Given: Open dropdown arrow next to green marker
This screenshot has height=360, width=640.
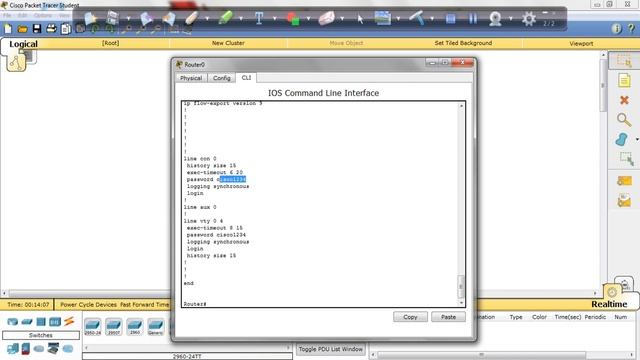Looking at the screenshot, I should (x=241, y=18).
